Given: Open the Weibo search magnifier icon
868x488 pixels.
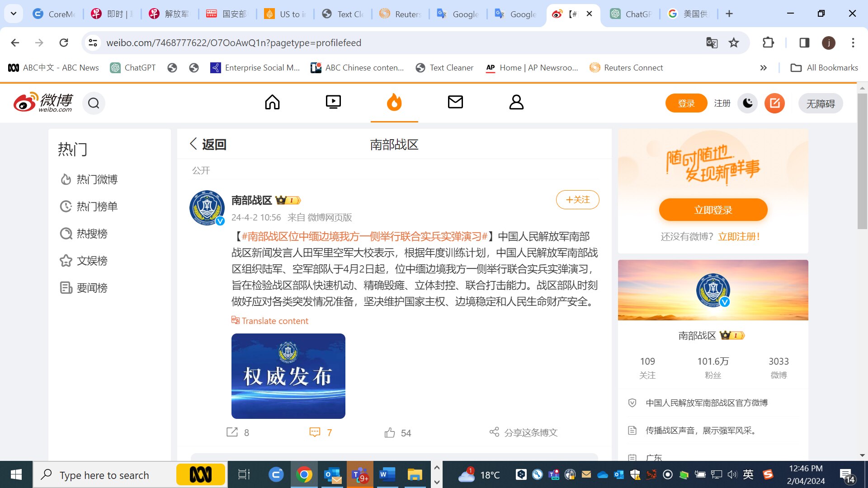Looking at the screenshot, I should click(x=94, y=103).
